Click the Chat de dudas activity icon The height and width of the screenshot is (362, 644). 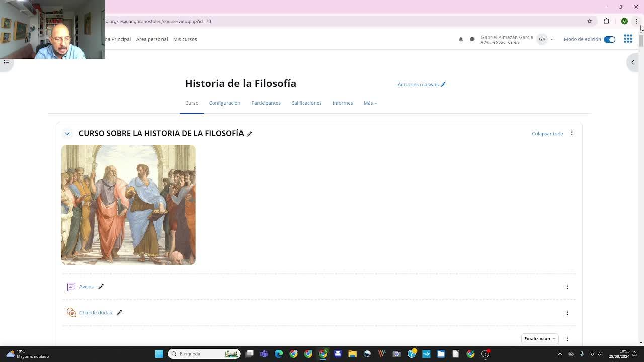pos(71,313)
